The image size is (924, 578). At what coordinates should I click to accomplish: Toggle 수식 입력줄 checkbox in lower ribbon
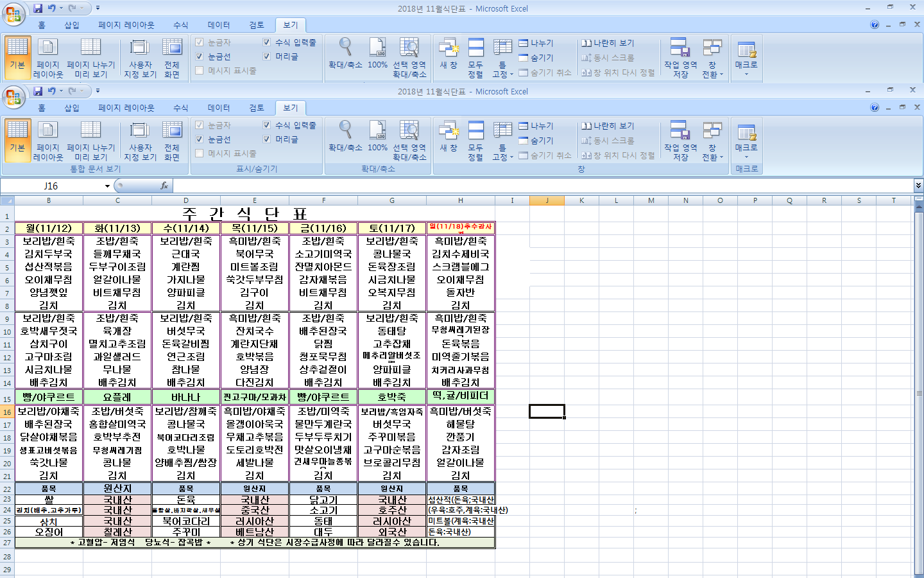click(x=267, y=125)
